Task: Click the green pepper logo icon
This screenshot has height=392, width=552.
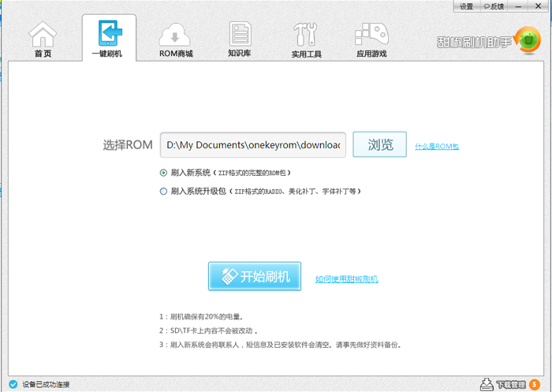Action: click(x=528, y=41)
